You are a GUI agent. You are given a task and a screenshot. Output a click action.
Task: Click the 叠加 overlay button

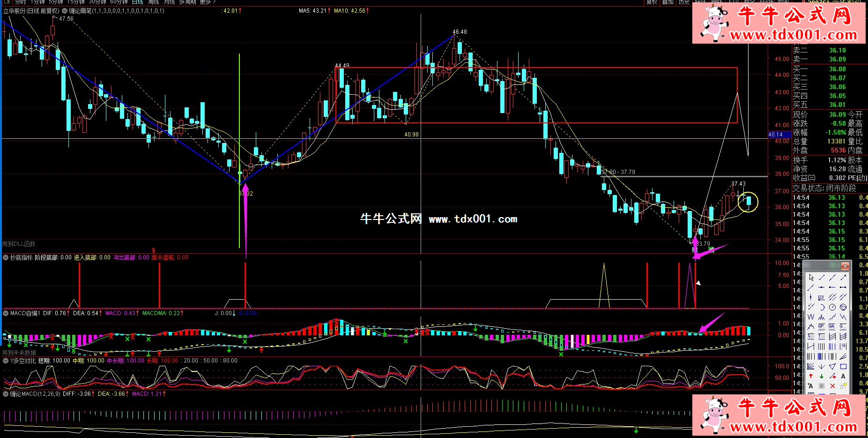point(668,2)
